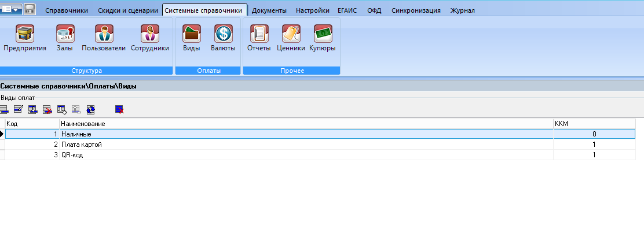Switch to the Настройки tab

point(313,10)
